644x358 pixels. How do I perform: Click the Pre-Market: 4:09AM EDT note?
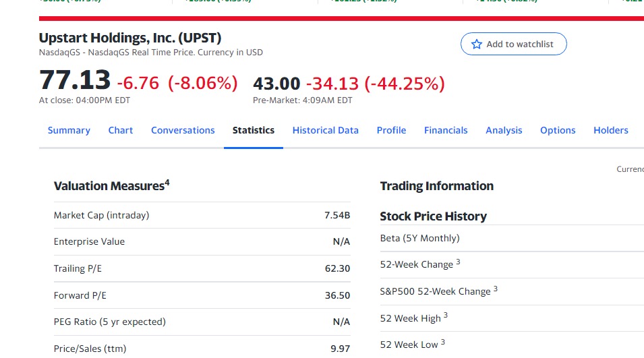coord(302,100)
